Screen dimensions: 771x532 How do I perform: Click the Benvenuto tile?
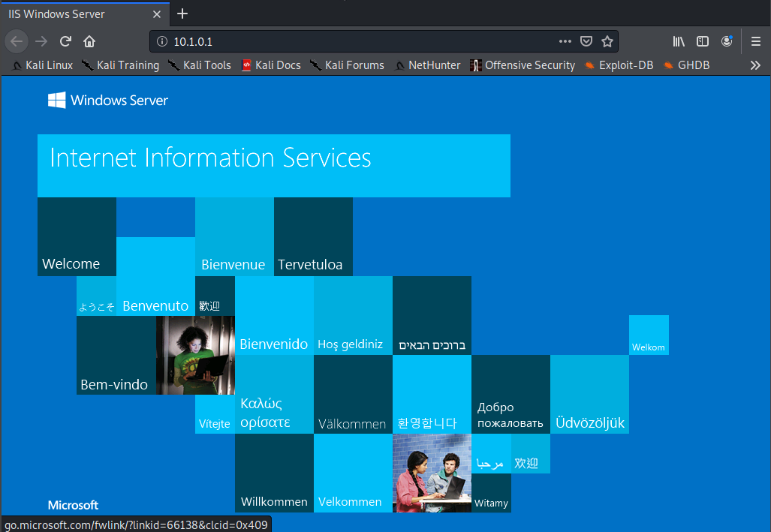[x=156, y=276]
